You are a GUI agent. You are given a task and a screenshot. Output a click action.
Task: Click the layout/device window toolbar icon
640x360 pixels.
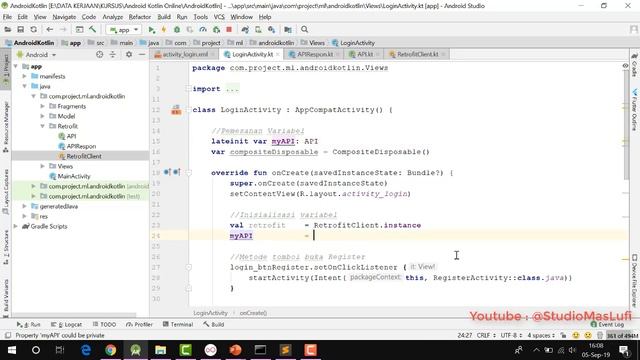pos(80,29)
